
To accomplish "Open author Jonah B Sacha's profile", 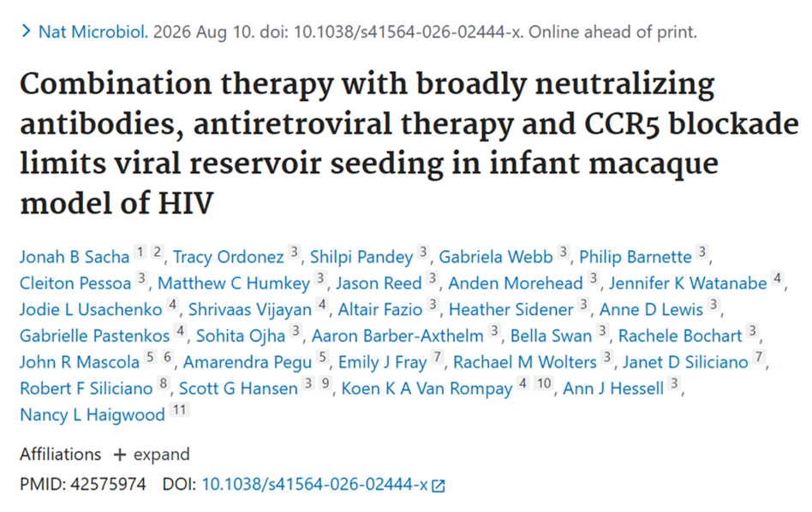I will point(75,257).
